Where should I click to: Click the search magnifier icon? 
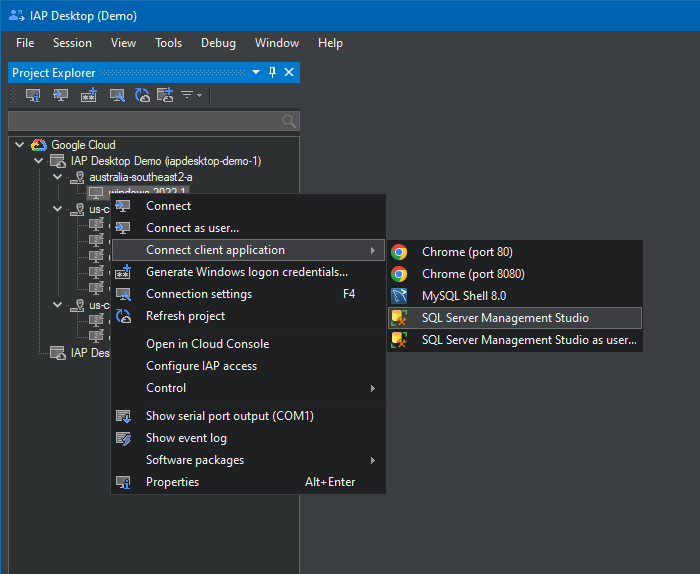tap(289, 121)
